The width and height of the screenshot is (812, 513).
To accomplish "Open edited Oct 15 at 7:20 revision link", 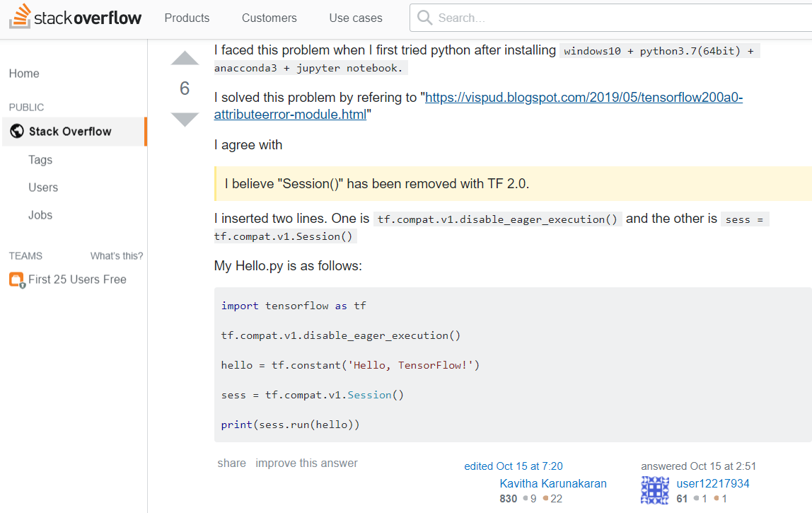I will coord(514,466).
